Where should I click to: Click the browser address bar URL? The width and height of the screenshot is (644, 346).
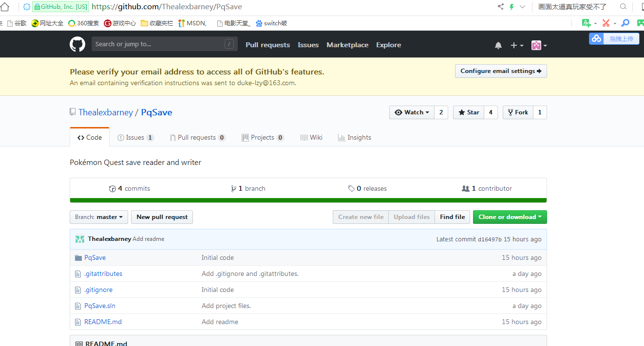pos(167,7)
